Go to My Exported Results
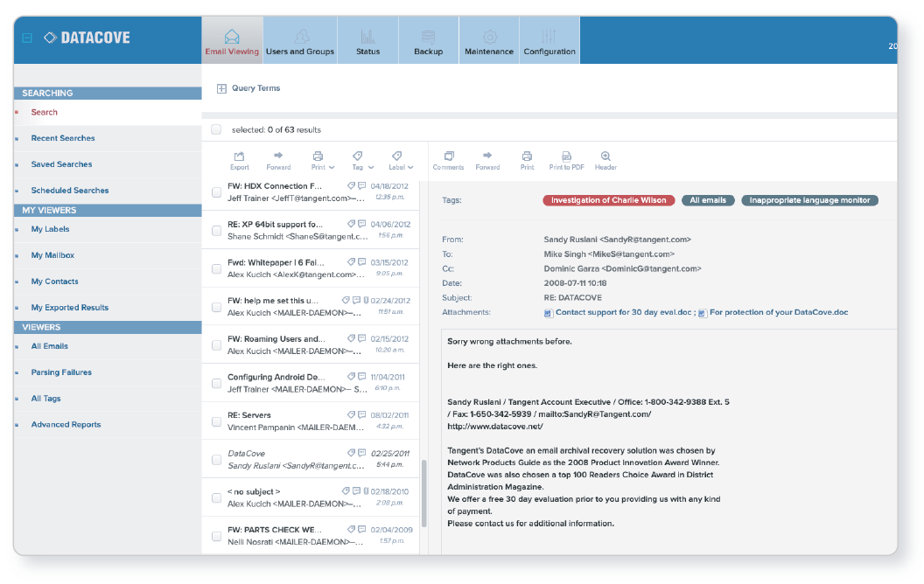Image resolution: width=924 pixels, height=584 pixels. (x=69, y=308)
